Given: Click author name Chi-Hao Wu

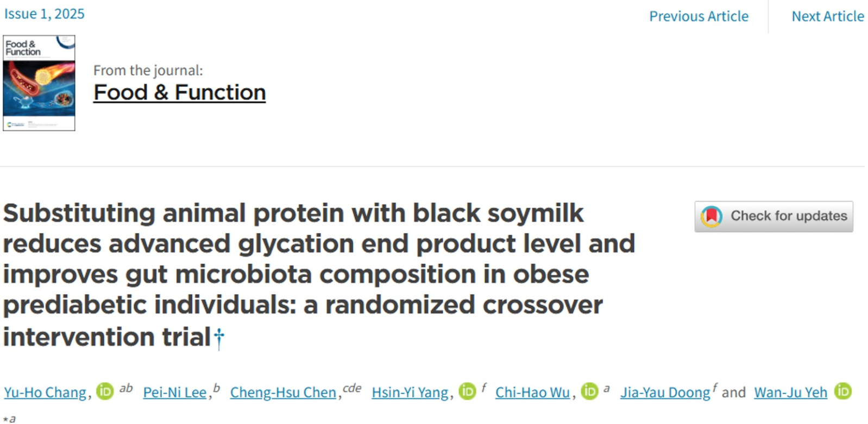Looking at the screenshot, I should tap(532, 393).
